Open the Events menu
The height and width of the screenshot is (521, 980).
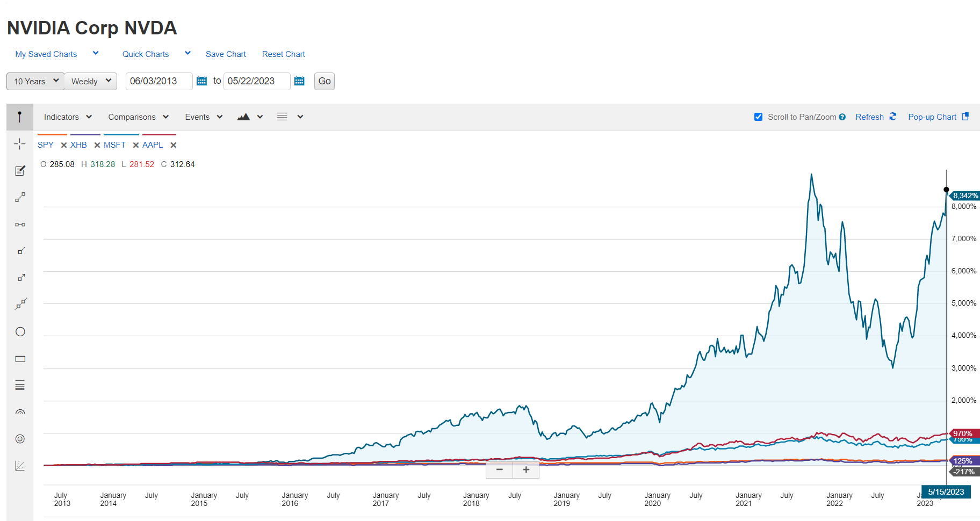(204, 117)
